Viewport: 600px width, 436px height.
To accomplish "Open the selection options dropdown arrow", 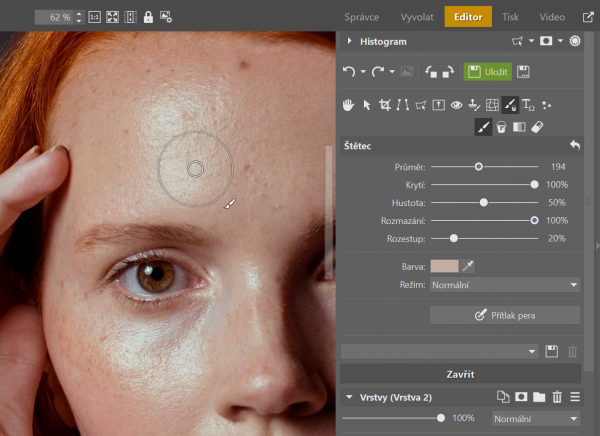I will click(531, 41).
